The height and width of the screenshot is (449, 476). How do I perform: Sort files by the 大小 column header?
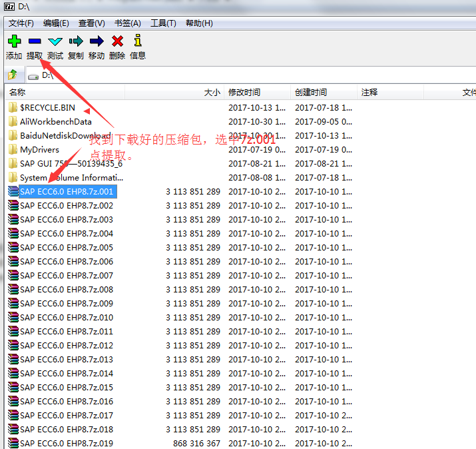point(174,92)
